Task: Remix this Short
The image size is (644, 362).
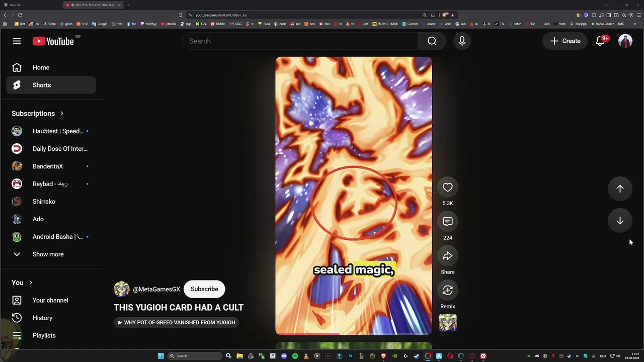Action: click(x=447, y=290)
